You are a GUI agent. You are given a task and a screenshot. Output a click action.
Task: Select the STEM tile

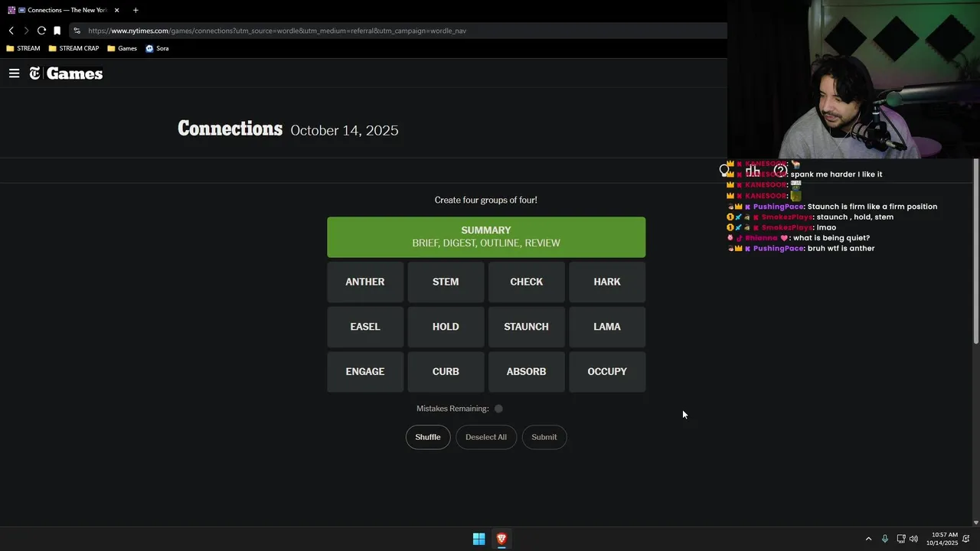[446, 282]
